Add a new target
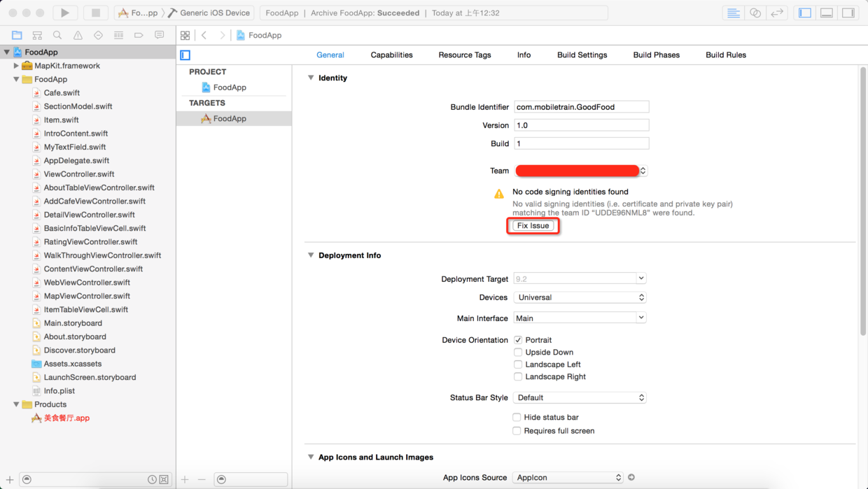The image size is (868, 489). [x=185, y=479]
